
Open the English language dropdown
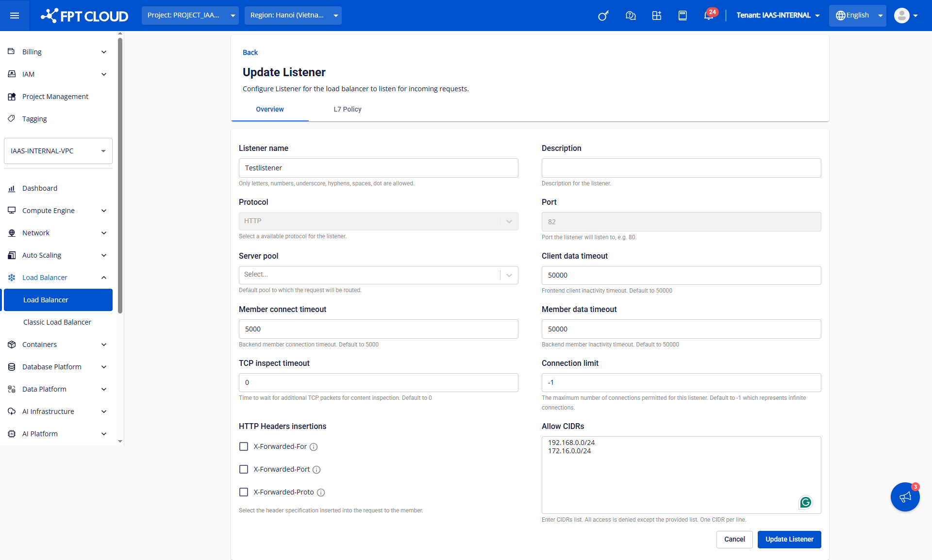pos(858,16)
